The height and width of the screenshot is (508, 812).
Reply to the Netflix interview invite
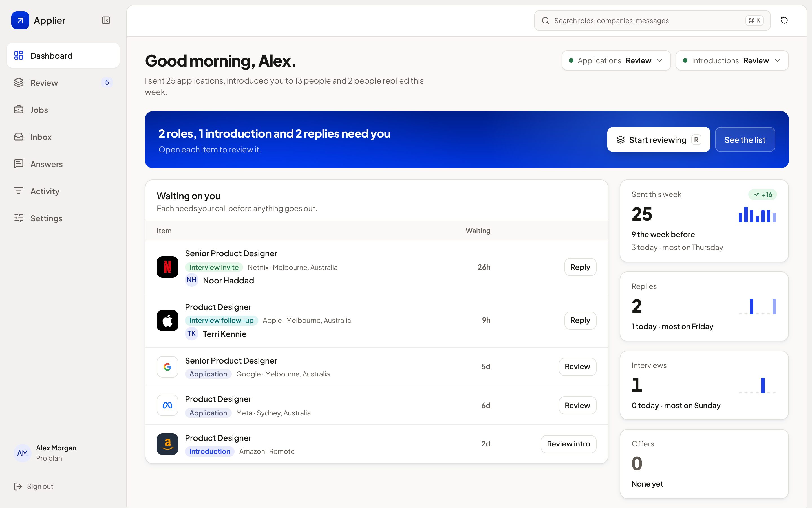(580, 267)
